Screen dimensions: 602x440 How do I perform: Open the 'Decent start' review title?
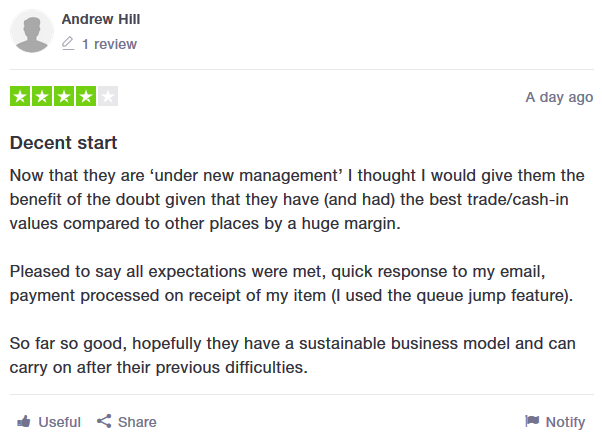[x=64, y=143]
